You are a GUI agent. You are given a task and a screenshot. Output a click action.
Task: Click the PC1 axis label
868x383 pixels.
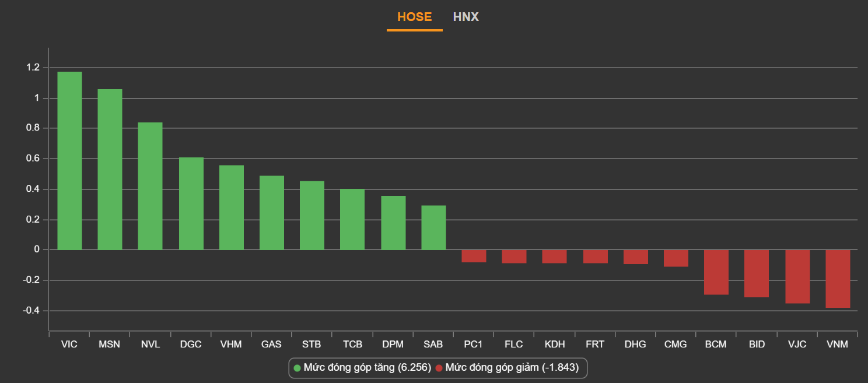pyautogui.click(x=473, y=345)
